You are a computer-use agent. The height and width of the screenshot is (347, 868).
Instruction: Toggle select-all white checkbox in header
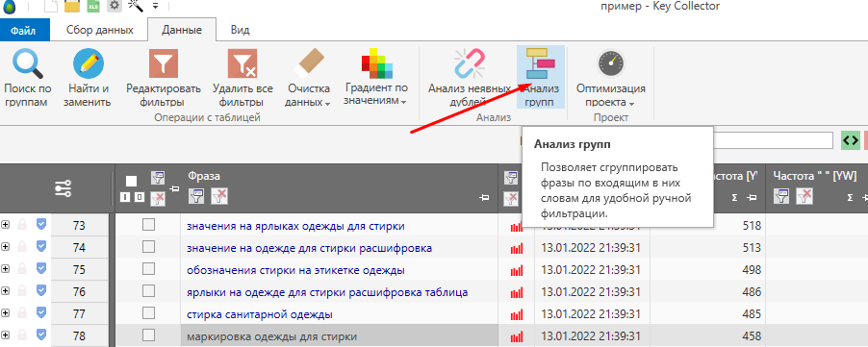pyautogui.click(x=131, y=182)
